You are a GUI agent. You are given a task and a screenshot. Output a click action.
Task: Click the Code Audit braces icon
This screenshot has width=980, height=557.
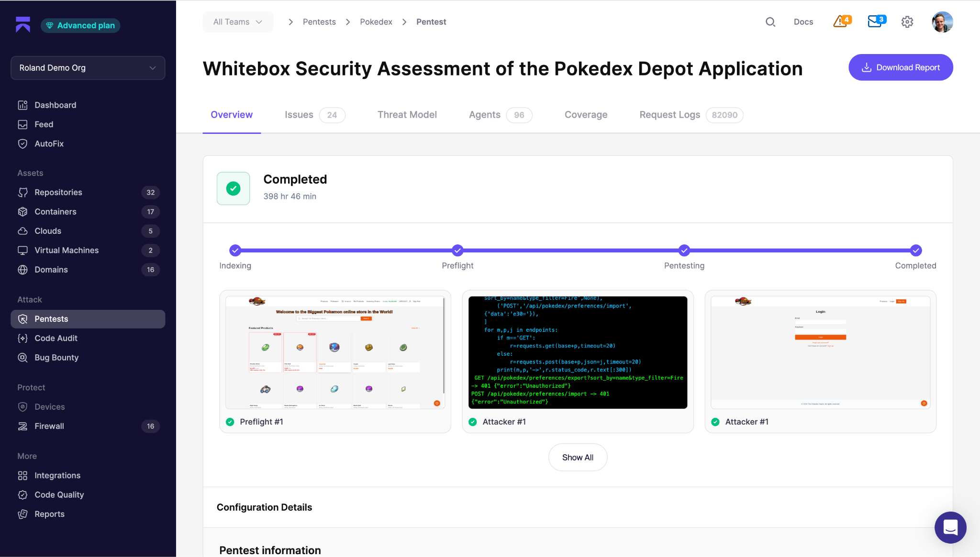22,338
